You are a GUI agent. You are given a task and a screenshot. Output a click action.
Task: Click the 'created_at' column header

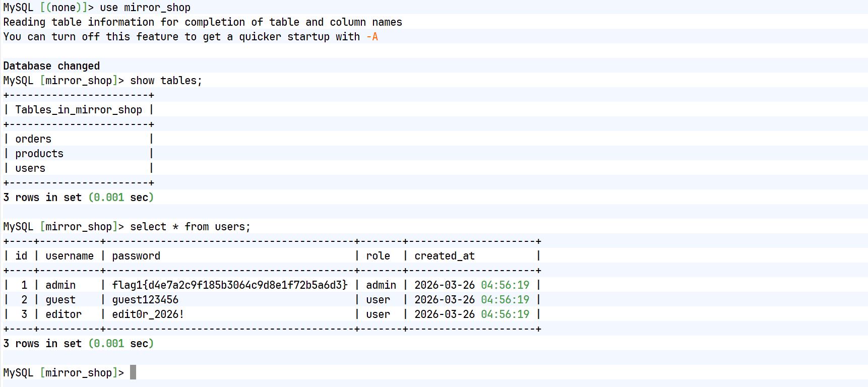pos(445,256)
